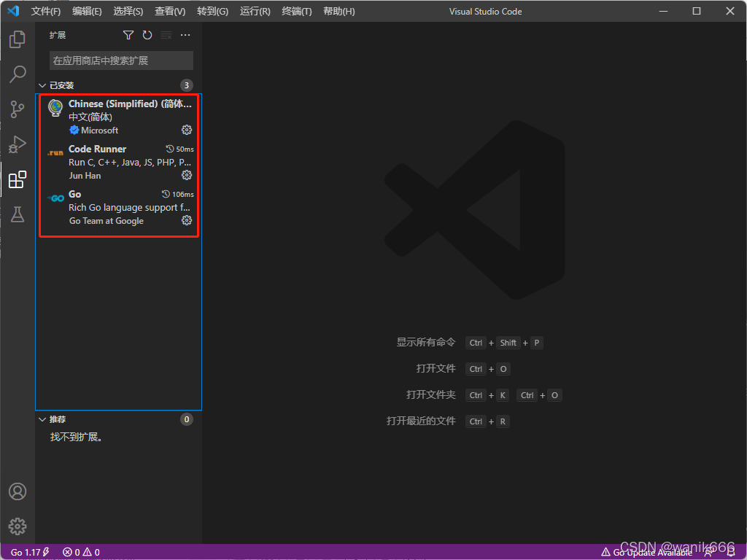Open the 选择(S) menu

point(128,11)
